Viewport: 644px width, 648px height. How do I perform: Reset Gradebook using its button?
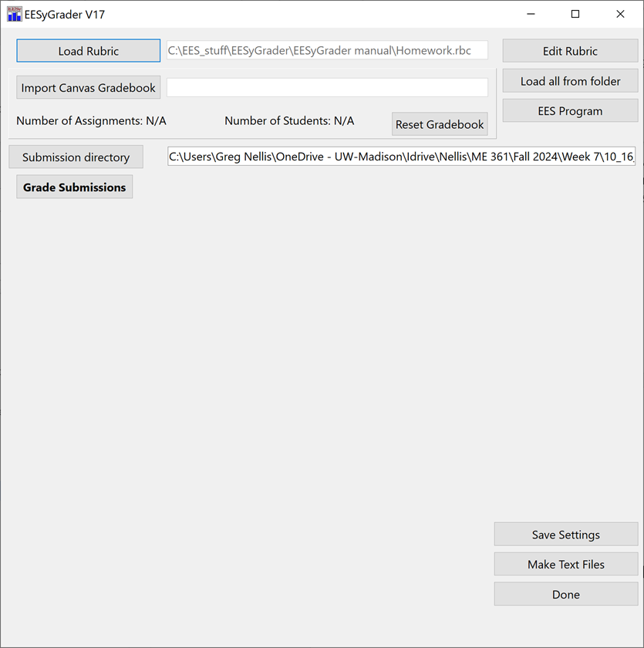click(440, 124)
